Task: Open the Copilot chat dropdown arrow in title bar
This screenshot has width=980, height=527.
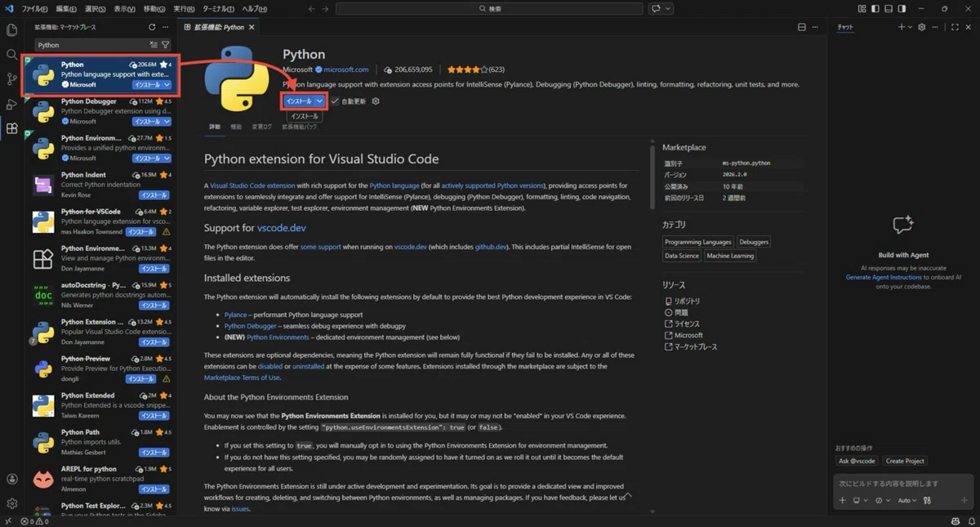Action: pyautogui.click(x=668, y=8)
